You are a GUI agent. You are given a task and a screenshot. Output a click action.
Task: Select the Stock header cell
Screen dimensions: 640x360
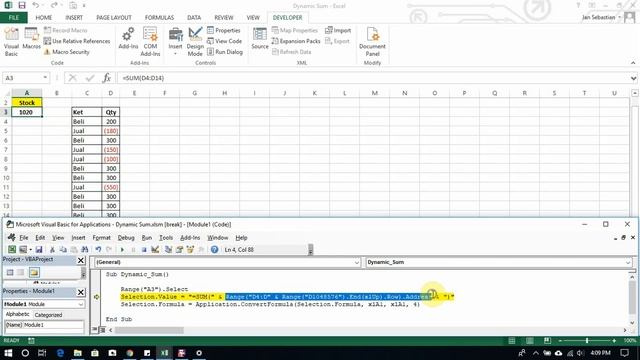(27, 102)
